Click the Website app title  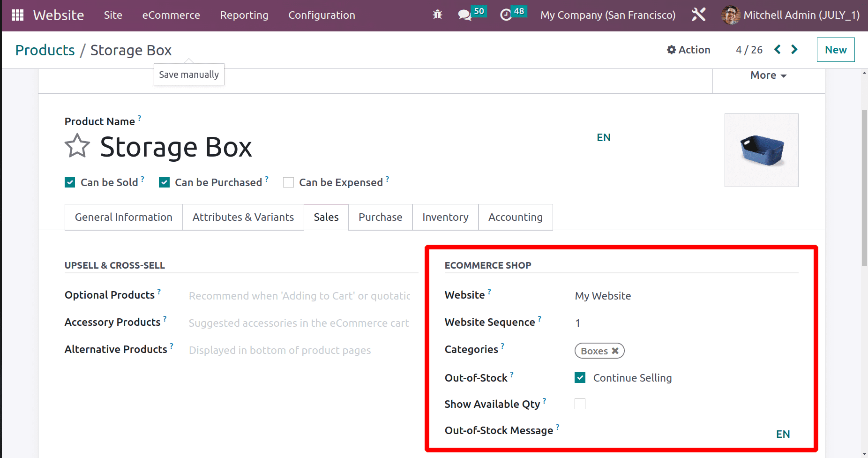click(59, 15)
